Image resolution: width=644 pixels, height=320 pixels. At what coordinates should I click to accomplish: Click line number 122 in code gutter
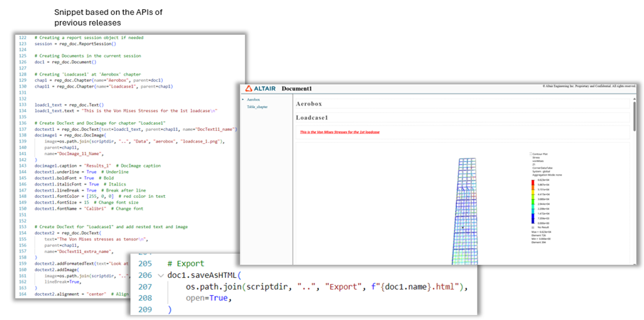click(x=22, y=38)
